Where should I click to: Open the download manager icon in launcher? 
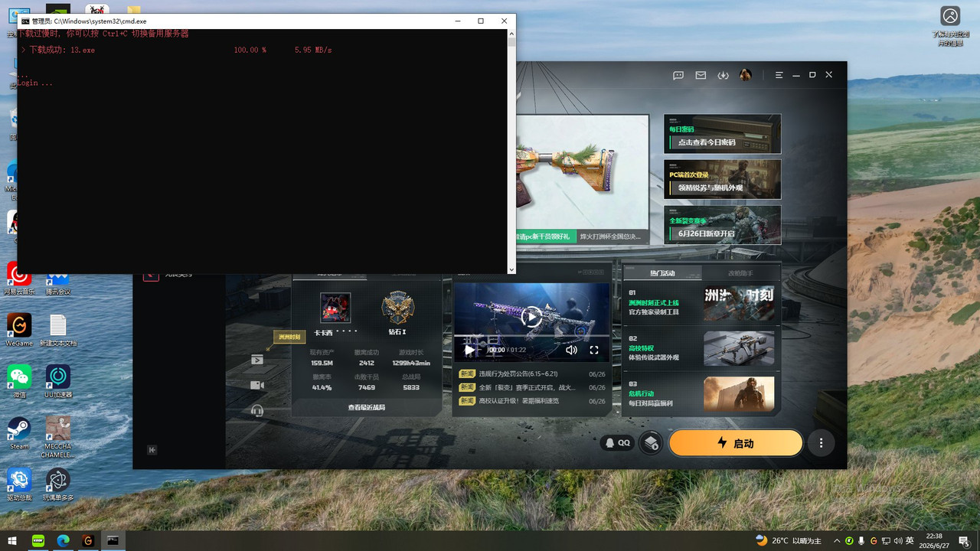(723, 75)
